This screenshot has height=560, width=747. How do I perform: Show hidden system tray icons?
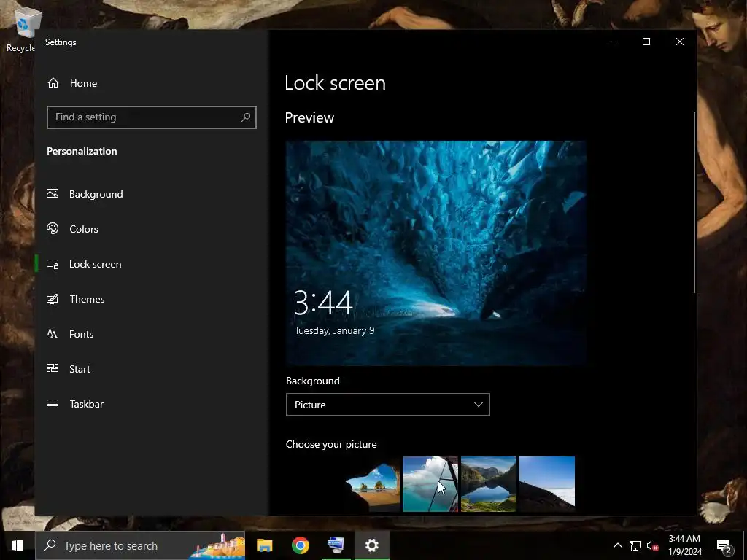pos(617,545)
